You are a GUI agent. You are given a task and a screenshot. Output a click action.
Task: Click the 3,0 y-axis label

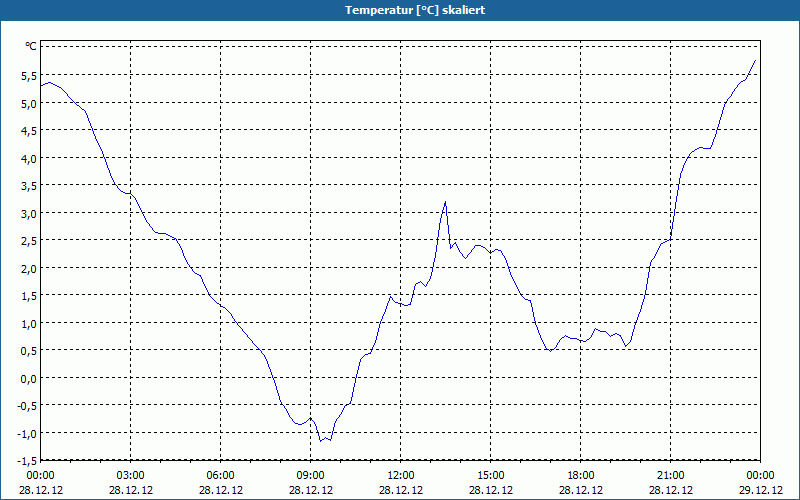click(29, 213)
